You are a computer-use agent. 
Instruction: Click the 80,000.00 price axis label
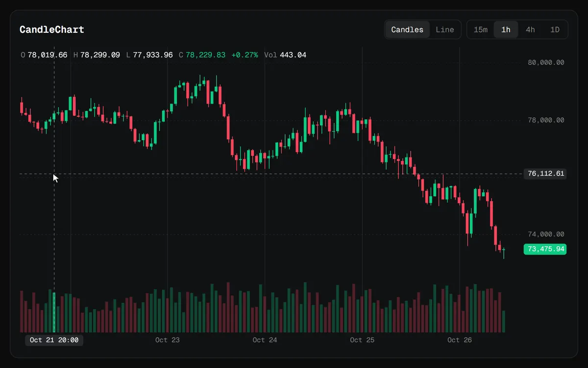(x=546, y=62)
